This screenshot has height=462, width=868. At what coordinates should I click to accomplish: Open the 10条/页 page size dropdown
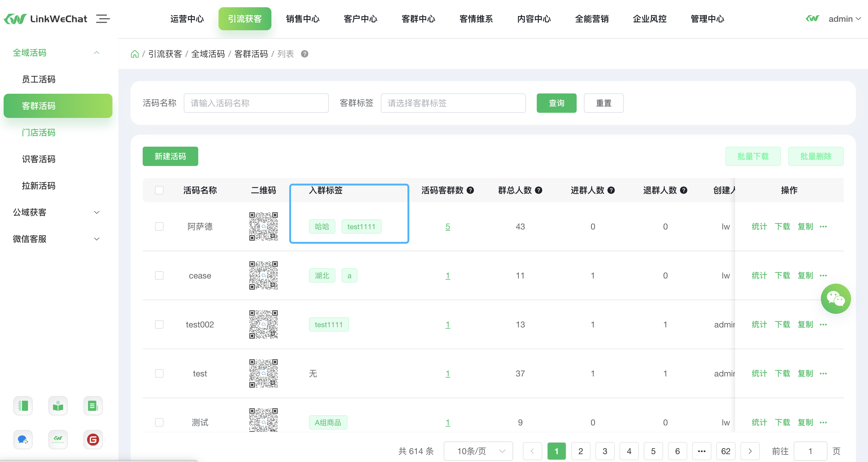(478, 451)
